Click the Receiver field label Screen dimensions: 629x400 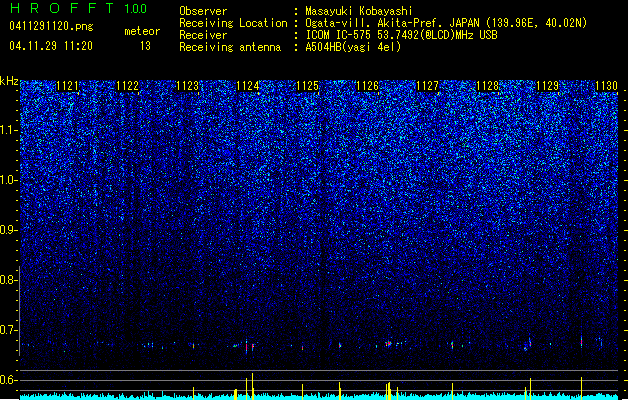203,35
